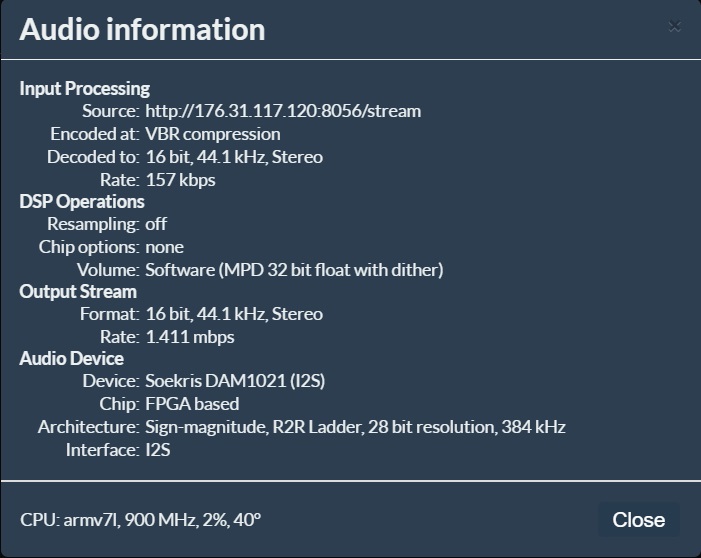Click the VBR compression value
Image resolution: width=701 pixels, height=558 pixels.
(x=213, y=134)
